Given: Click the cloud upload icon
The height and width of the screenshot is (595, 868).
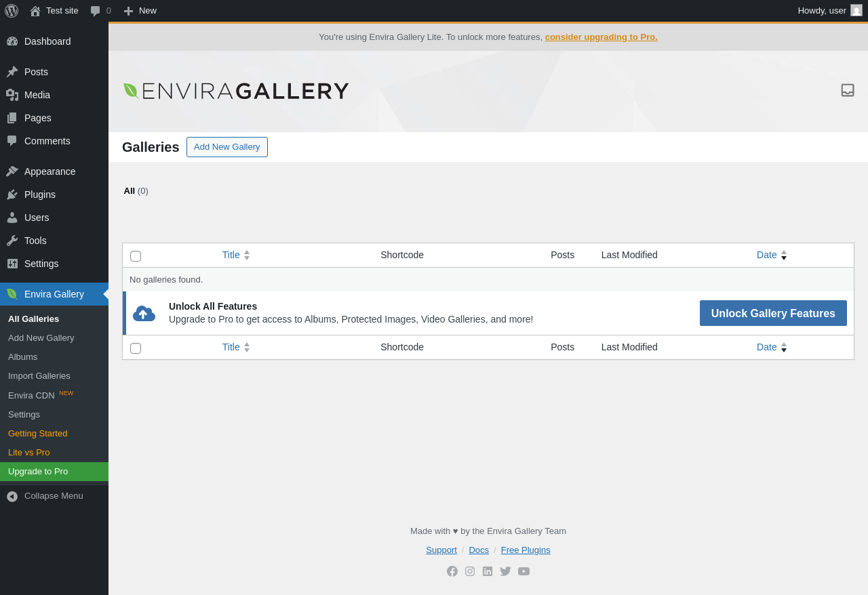Looking at the screenshot, I should coord(144,313).
